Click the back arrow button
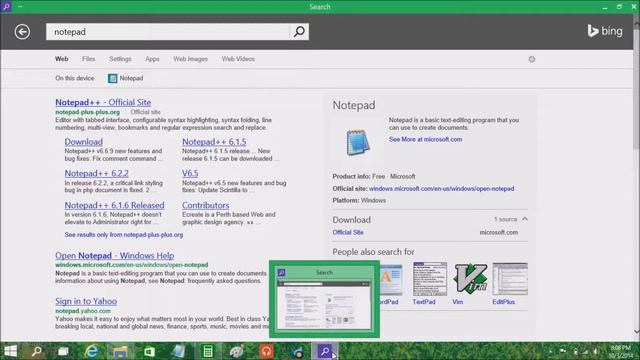Viewport: 640px width, 360px height. tap(22, 32)
